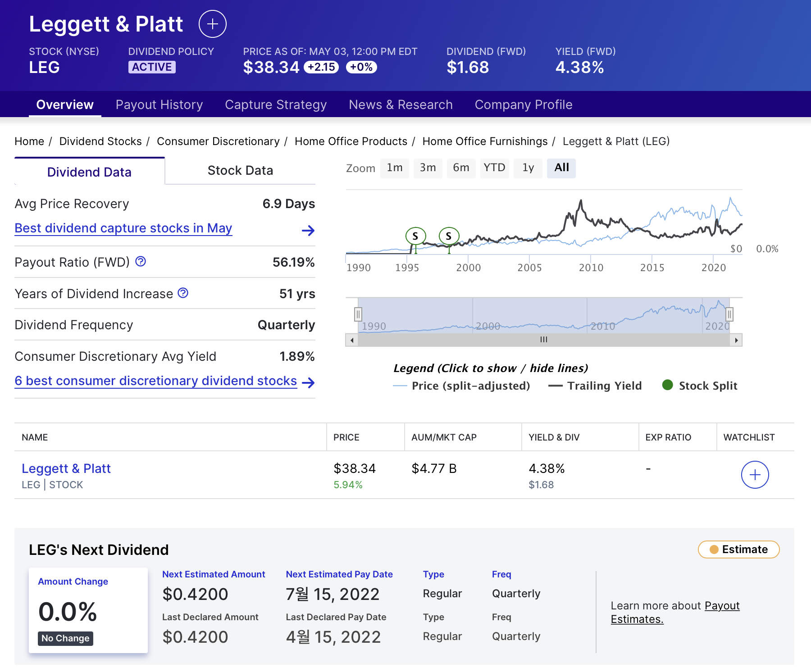Open the Capture Strategy section

(276, 104)
